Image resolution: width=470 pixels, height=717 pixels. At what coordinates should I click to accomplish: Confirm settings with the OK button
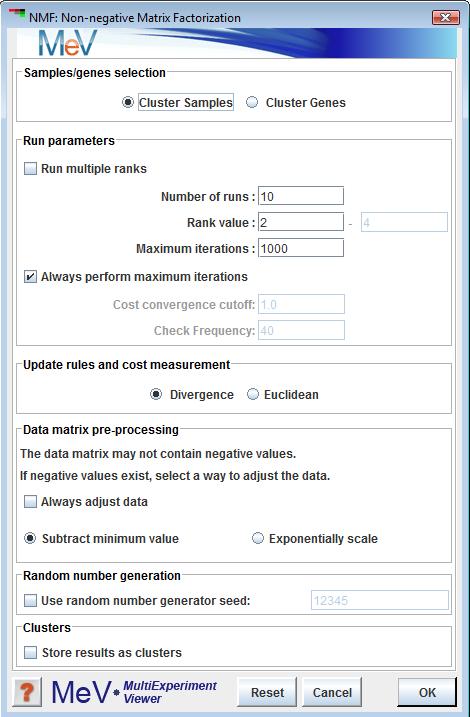coord(427,692)
